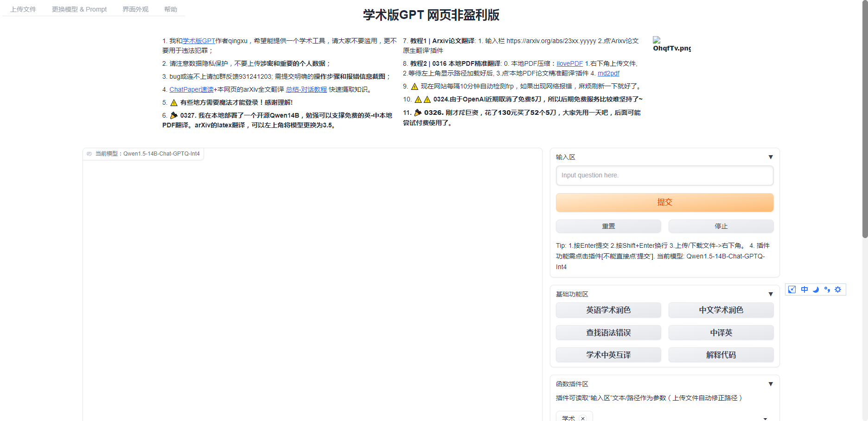Collapse the 输入区 panel arrow
This screenshot has width=868, height=421.
click(x=770, y=157)
